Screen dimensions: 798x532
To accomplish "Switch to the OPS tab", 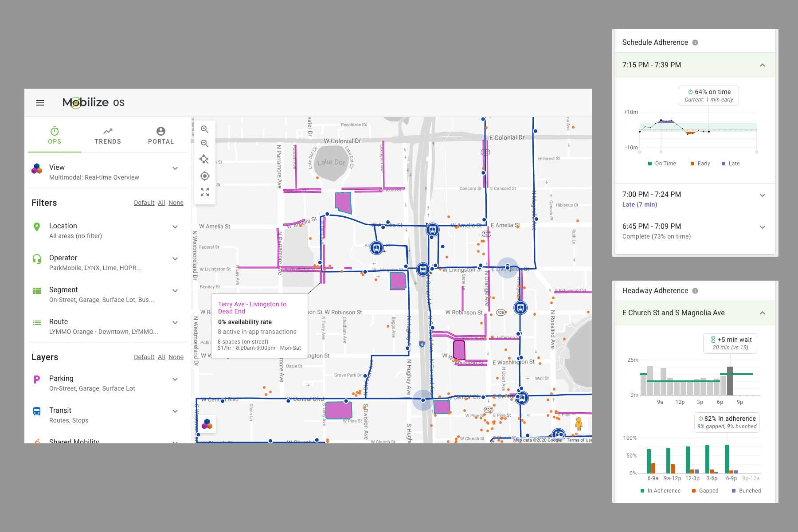I will (55, 135).
